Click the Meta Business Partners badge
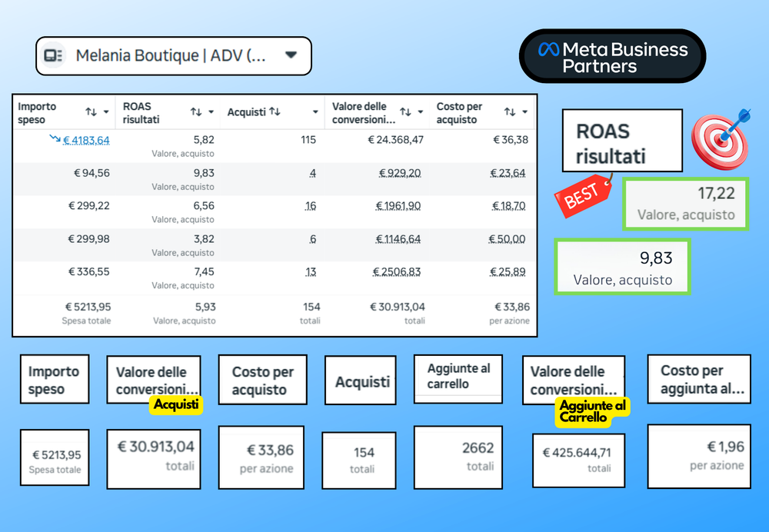This screenshot has width=769, height=532. [x=613, y=56]
